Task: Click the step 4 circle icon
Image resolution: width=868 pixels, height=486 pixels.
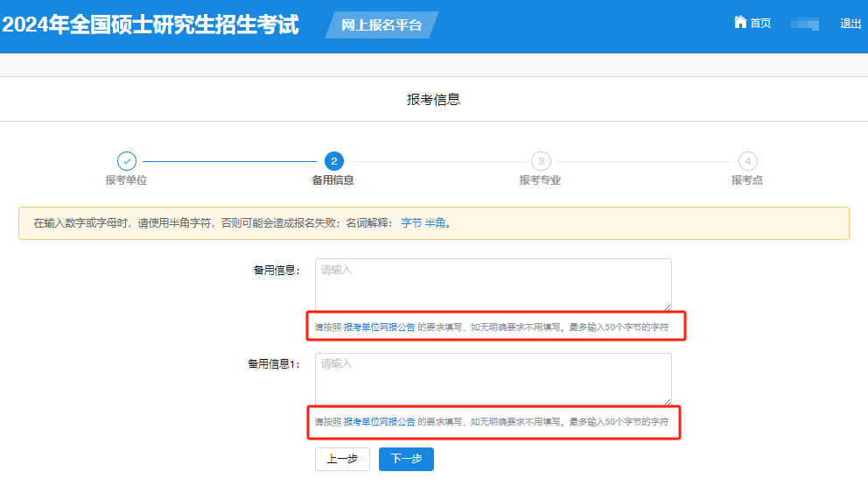Action: pos(747,161)
